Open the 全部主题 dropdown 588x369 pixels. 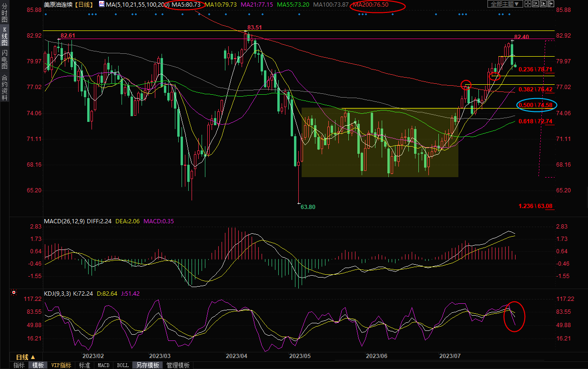point(505,4)
